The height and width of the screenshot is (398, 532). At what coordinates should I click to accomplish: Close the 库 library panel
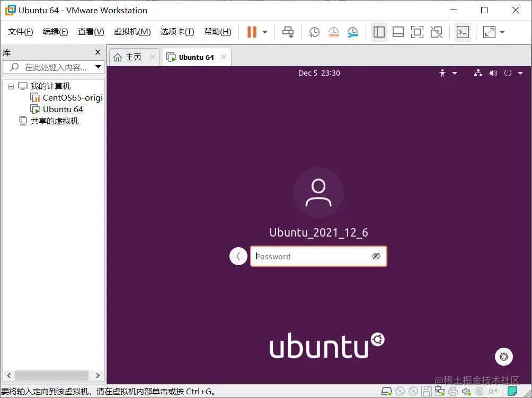pos(97,52)
